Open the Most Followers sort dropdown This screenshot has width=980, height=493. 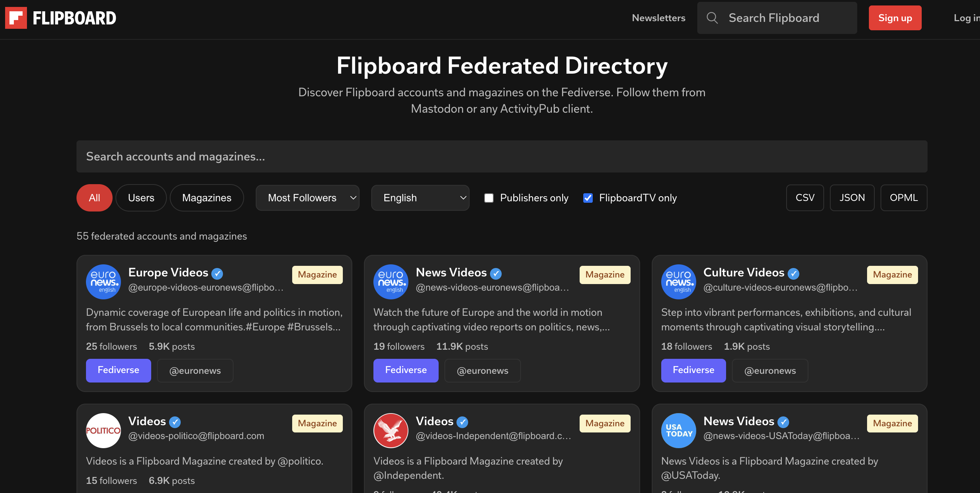(x=307, y=198)
